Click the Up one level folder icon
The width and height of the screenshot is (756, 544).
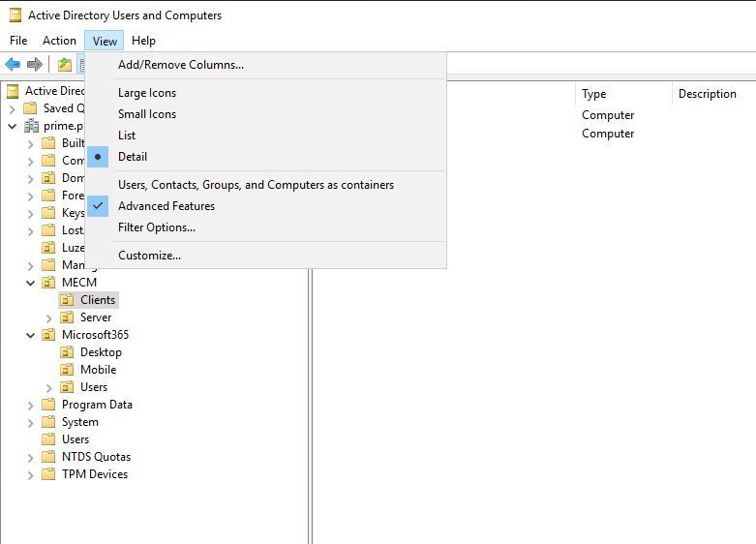[x=64, y=65]
